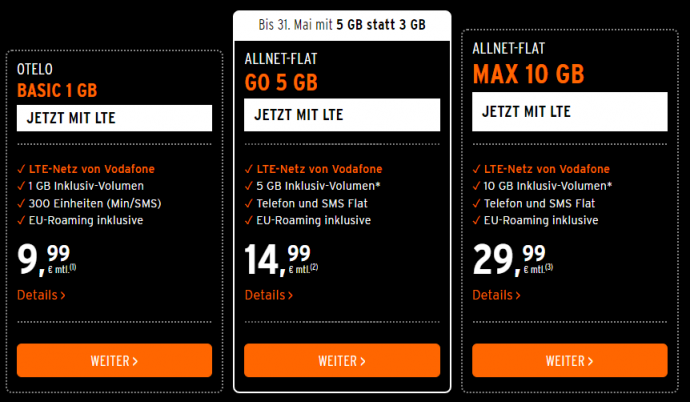Image resolution: width=690 pixels, height=402 pixels.
Task: Click the MAX 10 GB plan title
Action: coord(529,74)
